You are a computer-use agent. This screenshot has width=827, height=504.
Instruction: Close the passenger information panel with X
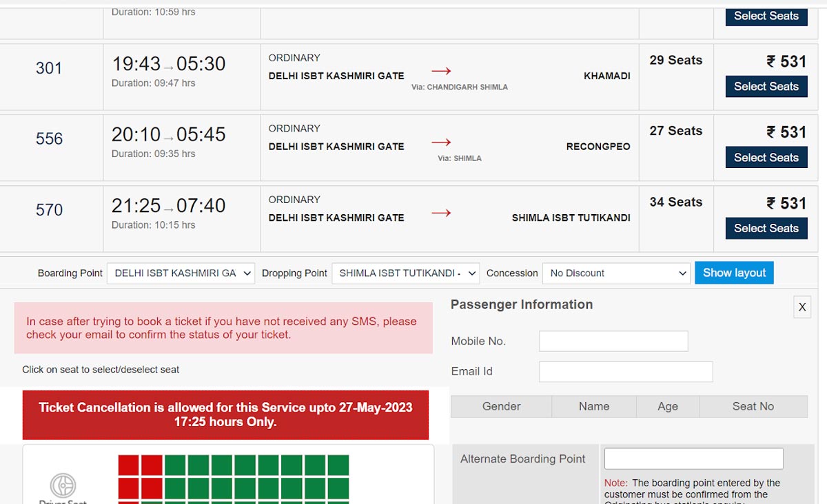tap(802, 307)
